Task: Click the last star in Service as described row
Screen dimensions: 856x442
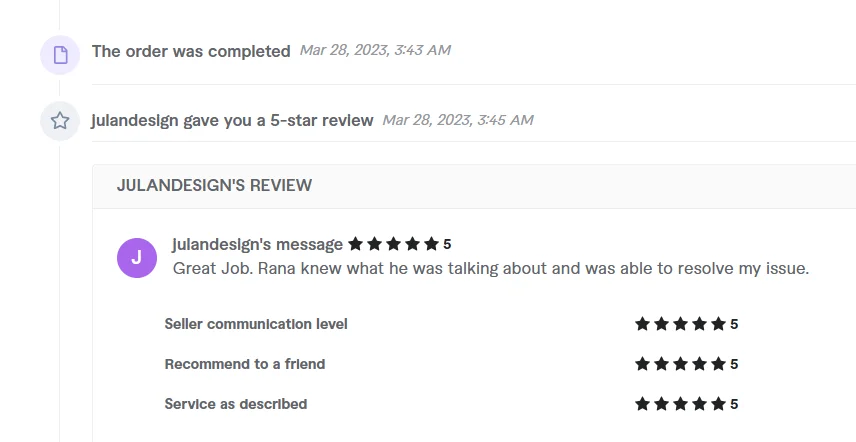Action: coord(718,404)
